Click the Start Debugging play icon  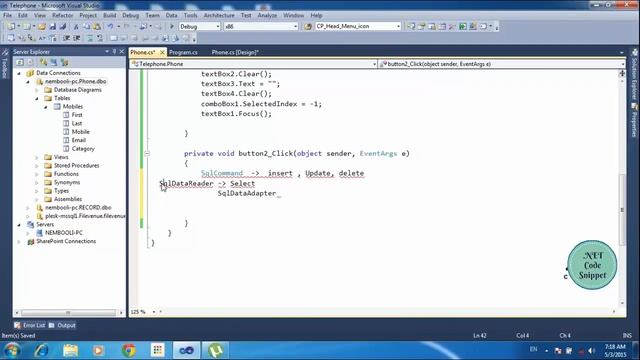click(172, 27)
